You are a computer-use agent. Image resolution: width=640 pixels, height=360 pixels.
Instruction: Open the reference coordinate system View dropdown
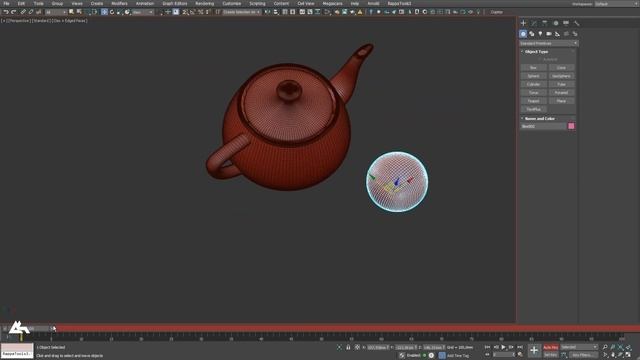click(x=143, y=12)
